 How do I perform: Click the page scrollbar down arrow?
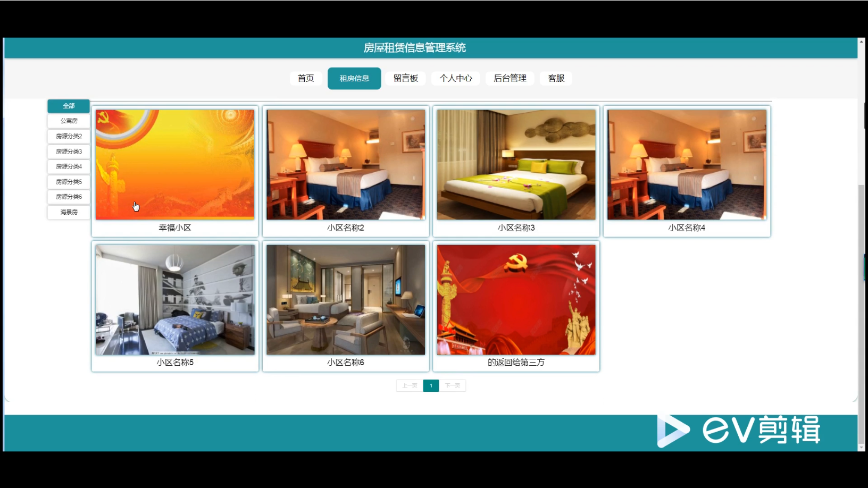(x=861, y=448)
